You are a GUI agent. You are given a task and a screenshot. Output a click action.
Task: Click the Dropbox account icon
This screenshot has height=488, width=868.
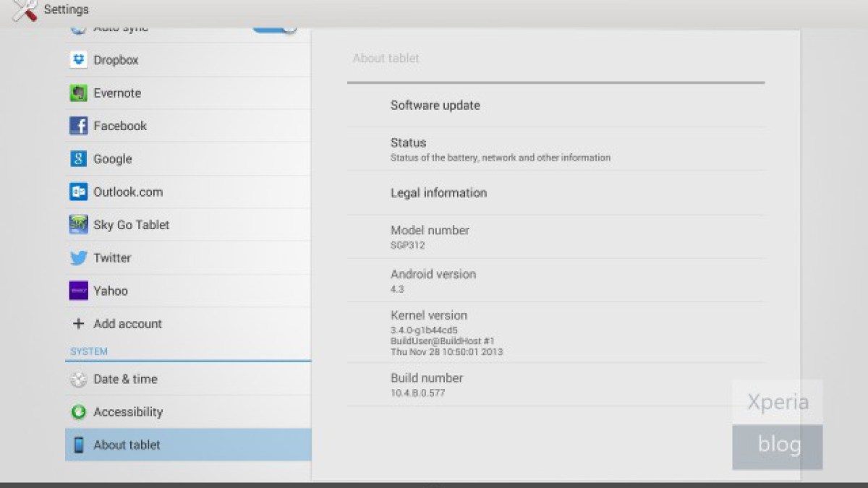point(78,60)
